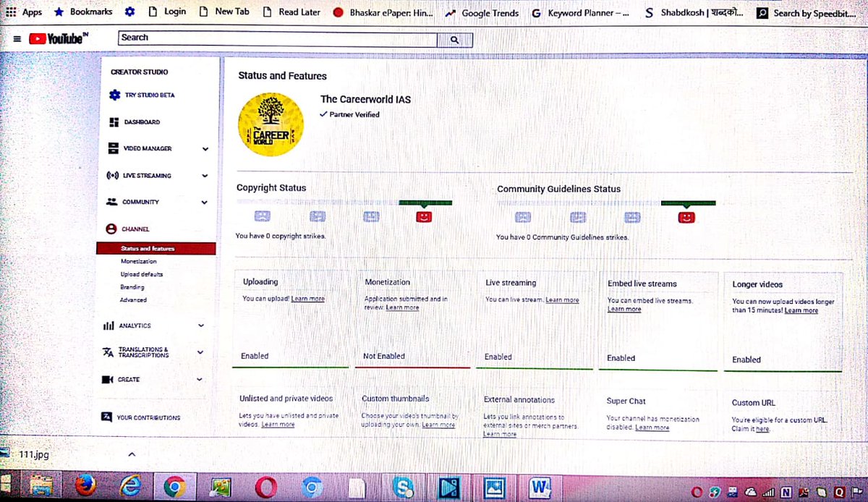The height and width of the screenshot is (502, 868).
Task: Click the Channel person icon
Action: [111, 229]
